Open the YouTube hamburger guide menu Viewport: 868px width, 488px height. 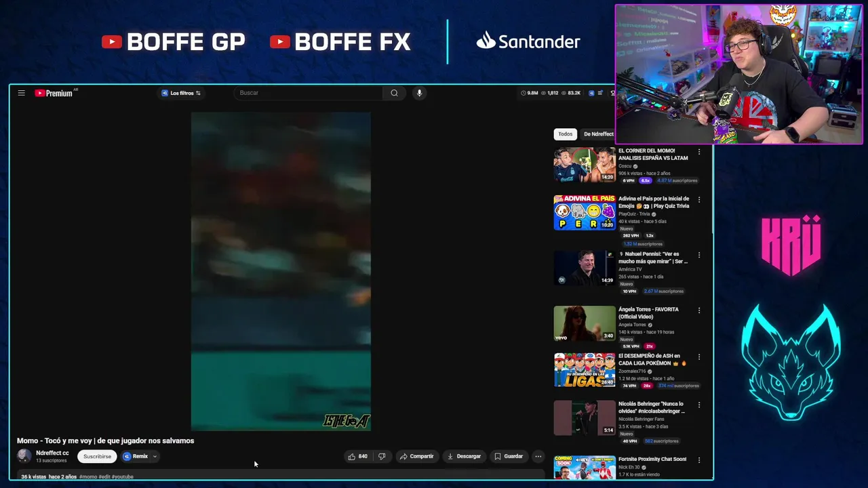click(21, 93)
